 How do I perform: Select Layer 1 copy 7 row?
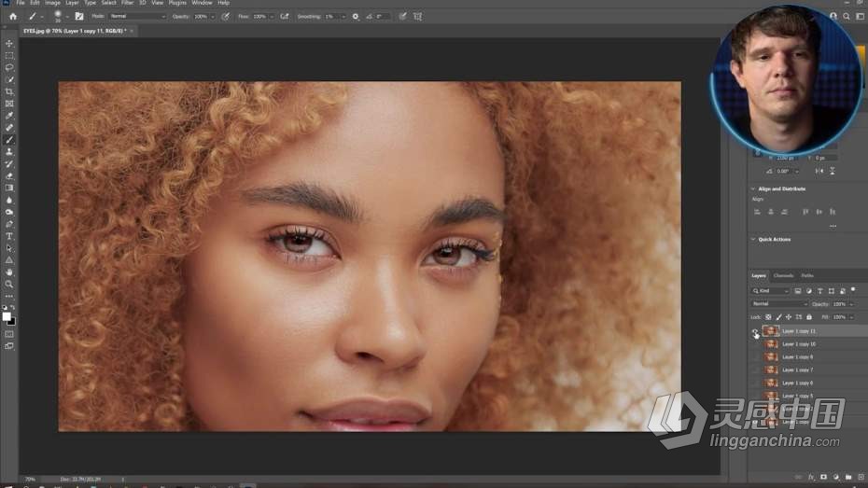[x=808, y=369]
